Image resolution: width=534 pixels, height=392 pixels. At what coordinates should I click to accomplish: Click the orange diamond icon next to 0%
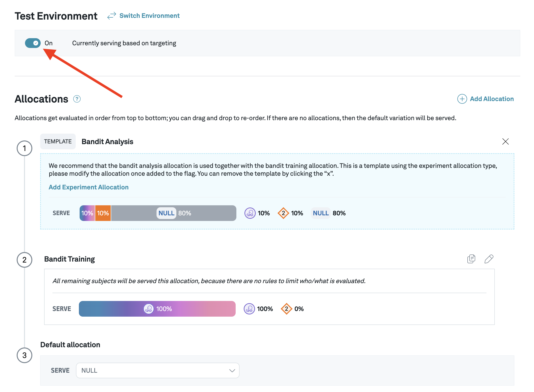[x=286, y=309]
